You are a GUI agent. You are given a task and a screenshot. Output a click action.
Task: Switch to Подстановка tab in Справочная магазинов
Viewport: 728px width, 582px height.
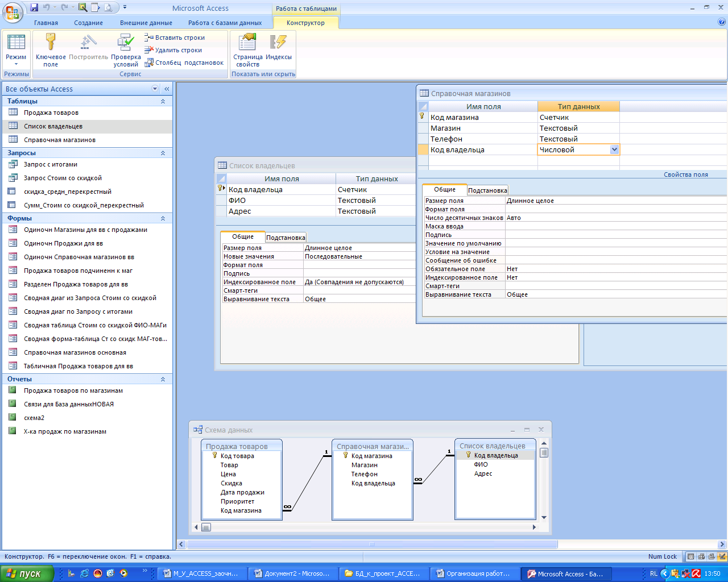click(x=487, y=190)
